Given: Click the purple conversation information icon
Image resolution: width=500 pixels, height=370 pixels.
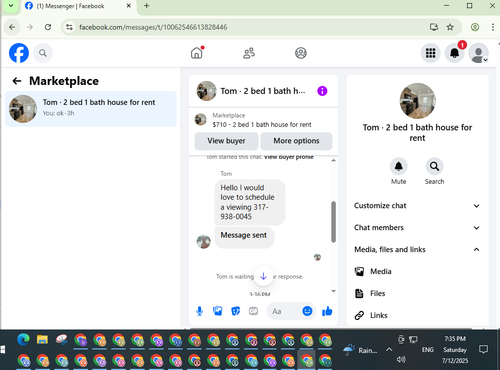Looking at the screenshot, I should (322, 91).
